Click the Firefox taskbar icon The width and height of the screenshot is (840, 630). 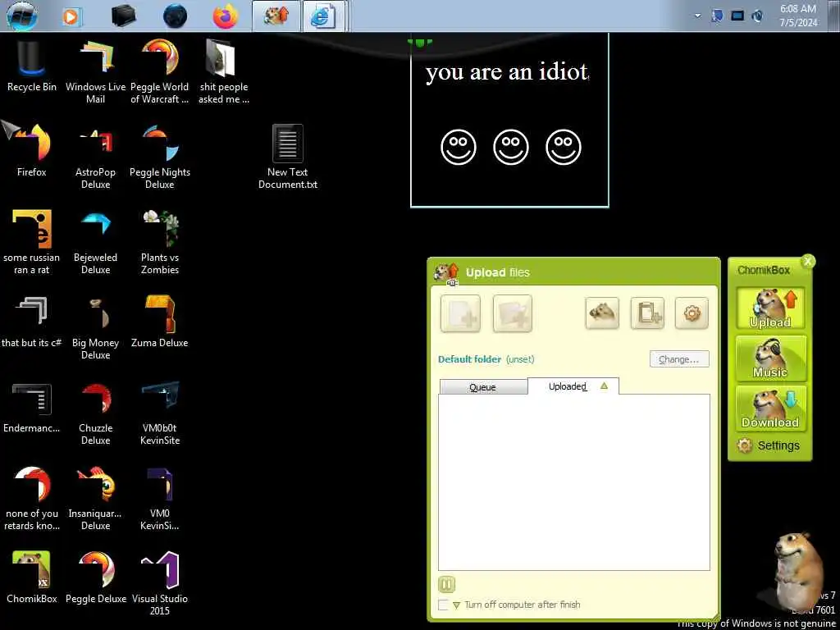pos(225,16)
